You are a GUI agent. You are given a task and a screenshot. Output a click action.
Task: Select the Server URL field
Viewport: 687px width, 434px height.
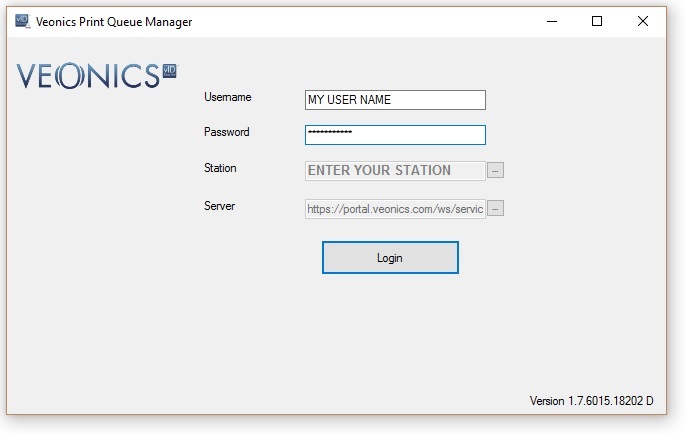pyautogui.click(x=395, y=209)
